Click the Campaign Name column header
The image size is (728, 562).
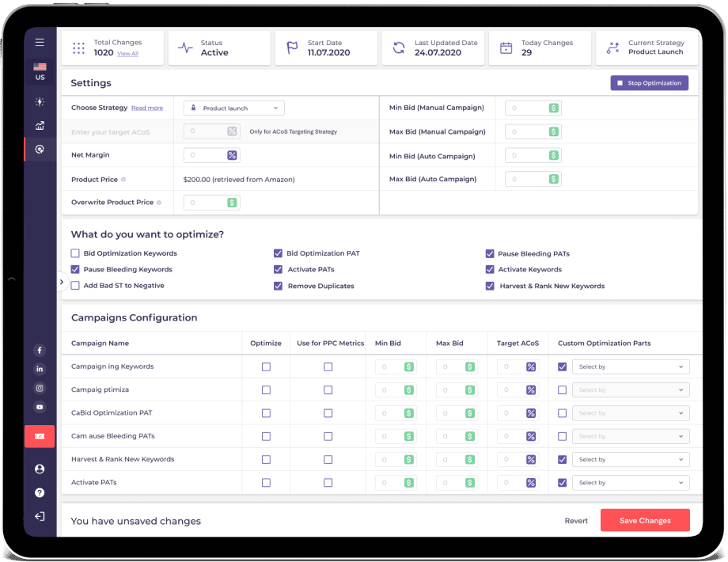(x=100, y=344)
